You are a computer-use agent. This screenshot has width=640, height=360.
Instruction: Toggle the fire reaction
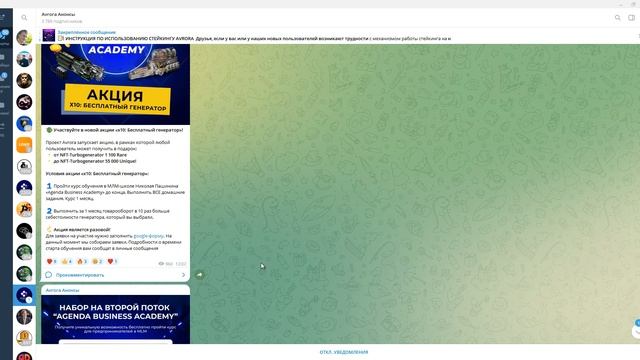[82, 262]
